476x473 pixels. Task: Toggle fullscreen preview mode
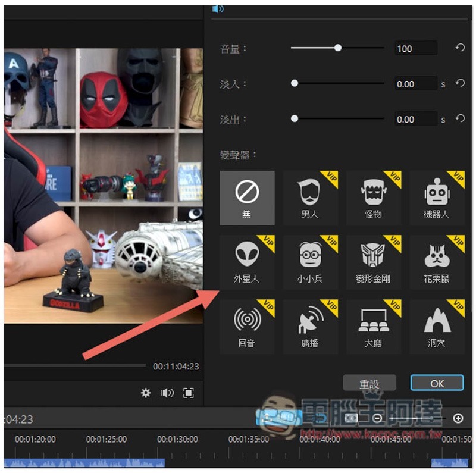pos(189,393)
